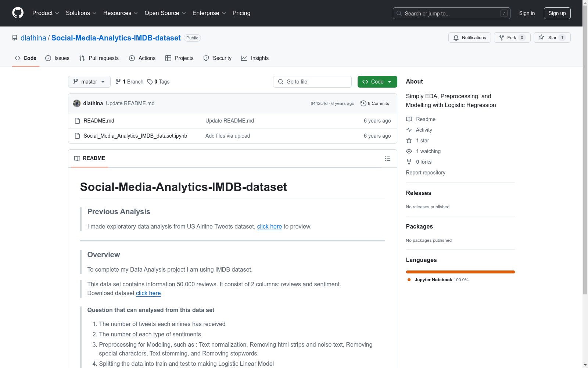Screen dimensions: 588x368
Task: Click the Go to file search field
Action: [x=312, y=82]
